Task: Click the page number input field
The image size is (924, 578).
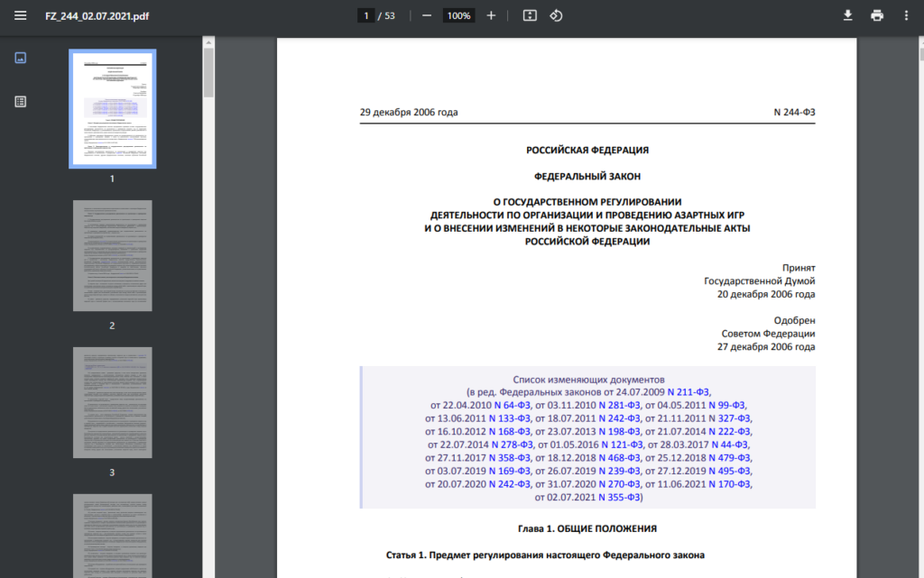Action: coord(366,16)
